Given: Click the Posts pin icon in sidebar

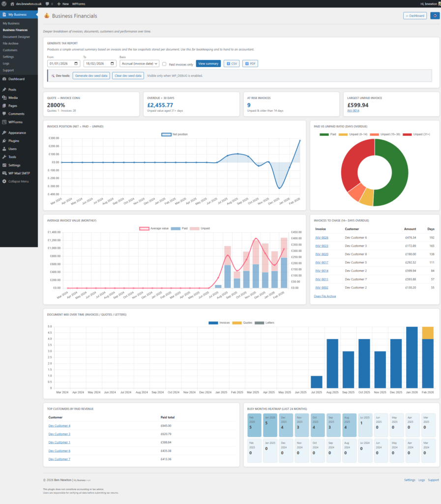Looking at the screenshot, I should click(x=4, y=90).
